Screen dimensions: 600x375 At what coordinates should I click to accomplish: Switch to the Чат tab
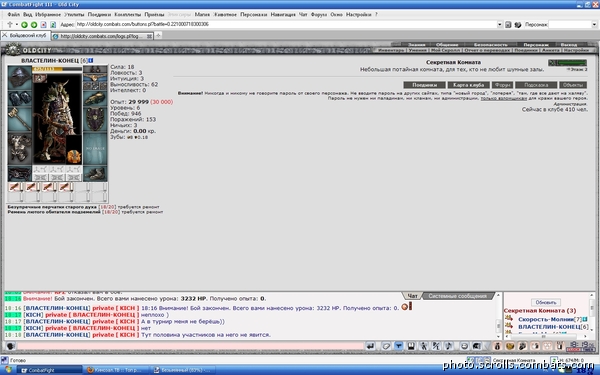(412, 296)
